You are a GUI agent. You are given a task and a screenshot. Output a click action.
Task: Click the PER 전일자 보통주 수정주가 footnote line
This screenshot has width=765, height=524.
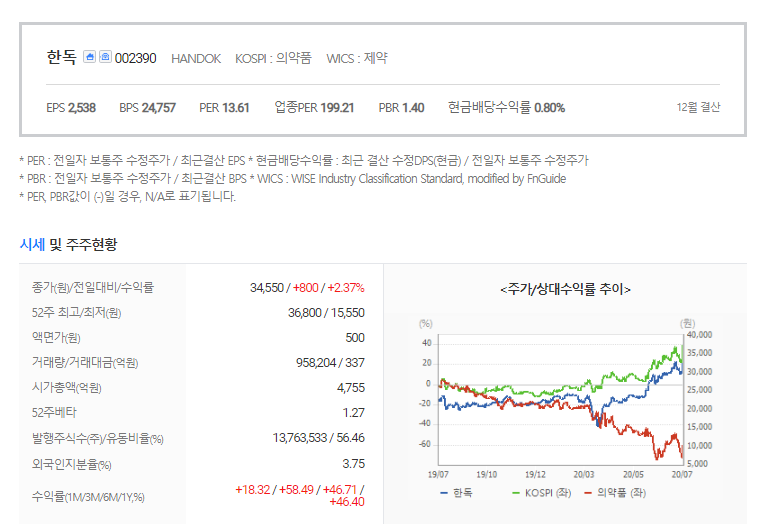point(304,161)
